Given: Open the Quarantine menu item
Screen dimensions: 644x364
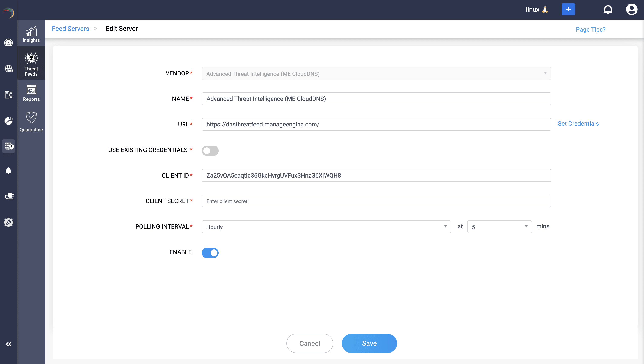Looking at the screenshot, I should click(x=31, y=122).
